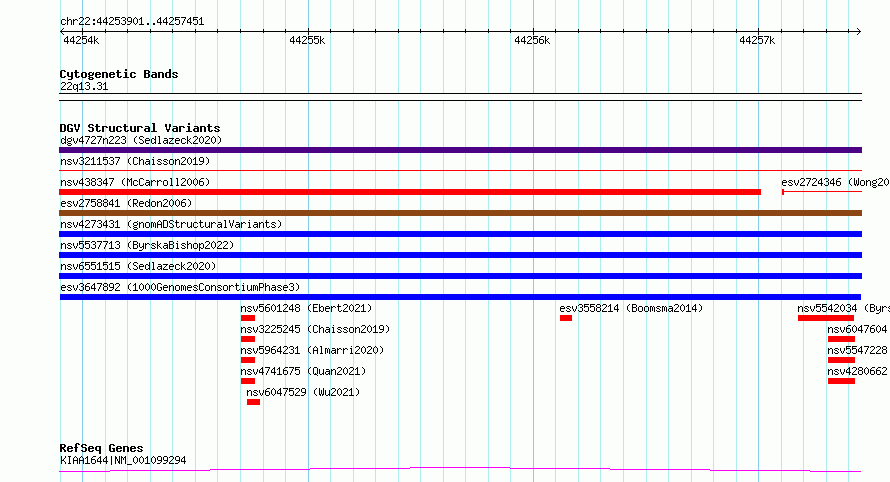
Task: Open nsv6047529 (Wu2021) label
Action: [303, 392]
